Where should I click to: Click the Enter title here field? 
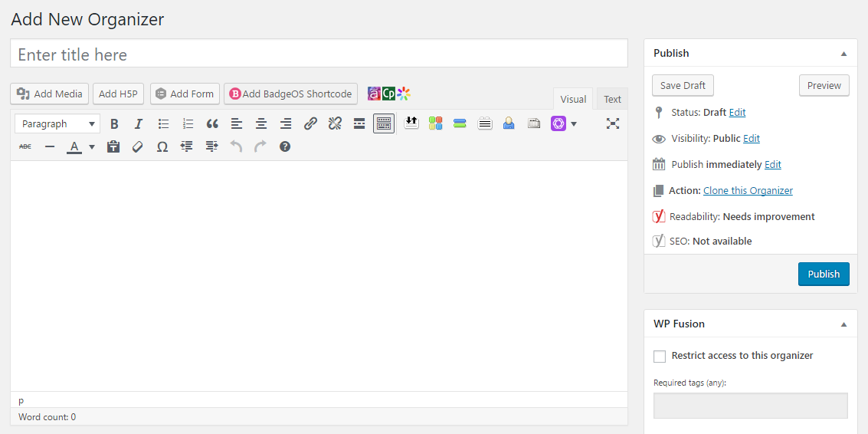(319, 54)
